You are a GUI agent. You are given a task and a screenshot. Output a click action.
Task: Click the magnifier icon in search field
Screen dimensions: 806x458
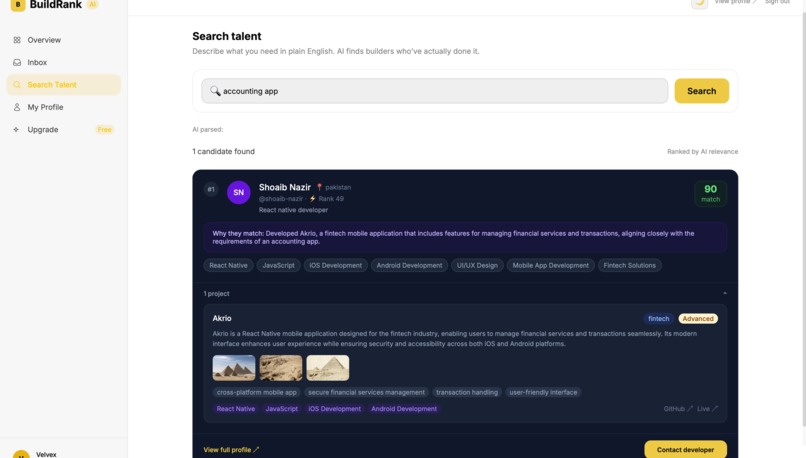click(215, 91)
